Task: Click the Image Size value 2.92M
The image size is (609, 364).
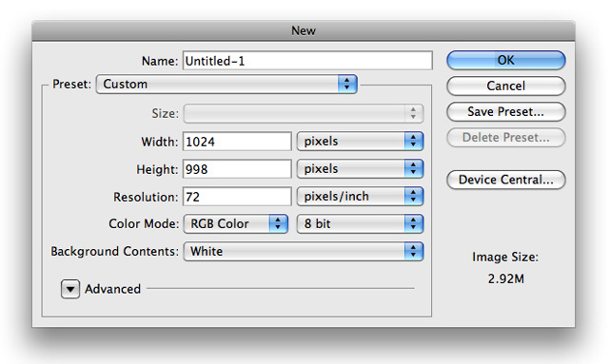Action: tap(505, 278)
